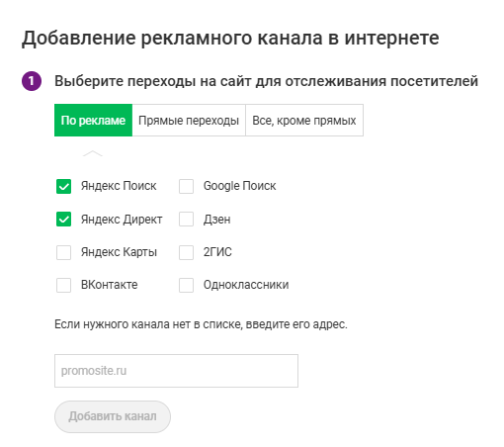Viewport: 504px width, 447px height.
Task: Uncheck the Яндекс Поиск checkbox
Action: point(63,186)
